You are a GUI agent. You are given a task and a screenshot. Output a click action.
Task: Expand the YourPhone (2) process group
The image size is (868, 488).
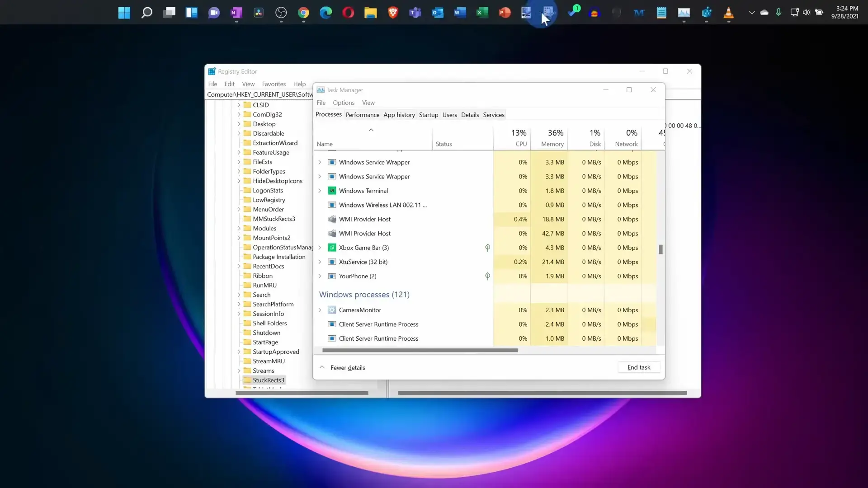click(x=320, y=276)
